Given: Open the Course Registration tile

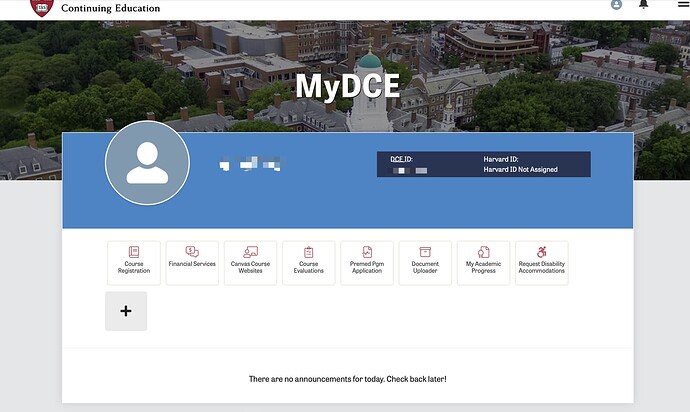Looking at the screenshot, I should [x=134, y=262].
